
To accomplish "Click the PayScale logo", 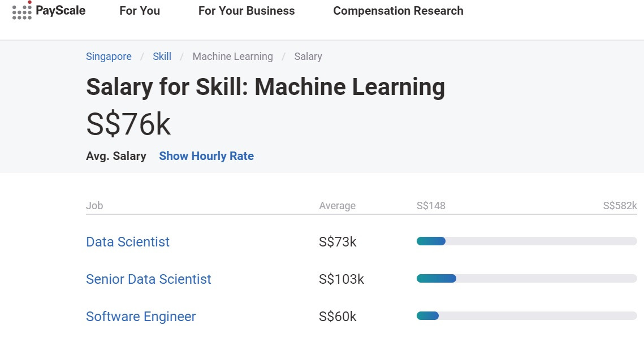I will pyautogui.click(x=49, y=11).
